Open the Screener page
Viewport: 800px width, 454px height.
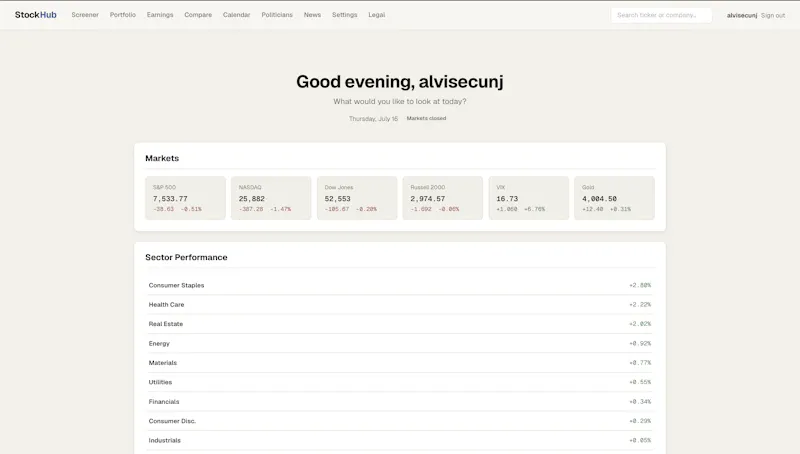85,15
